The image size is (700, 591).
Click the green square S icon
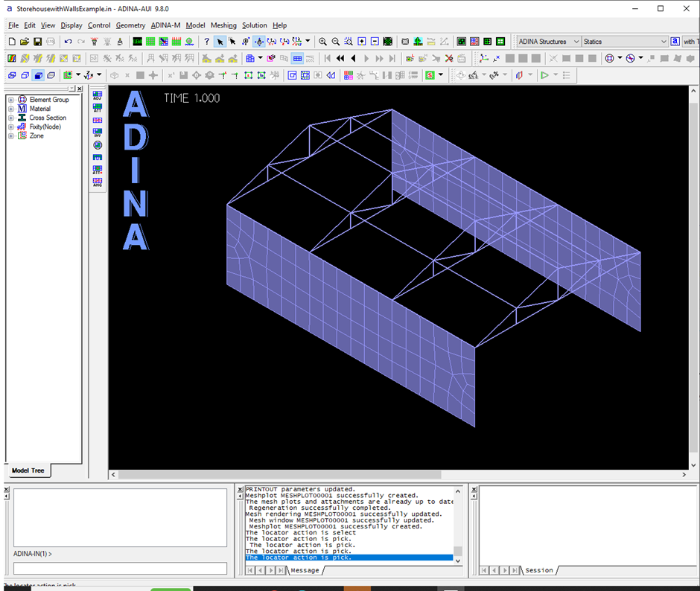tap(430, 75)
